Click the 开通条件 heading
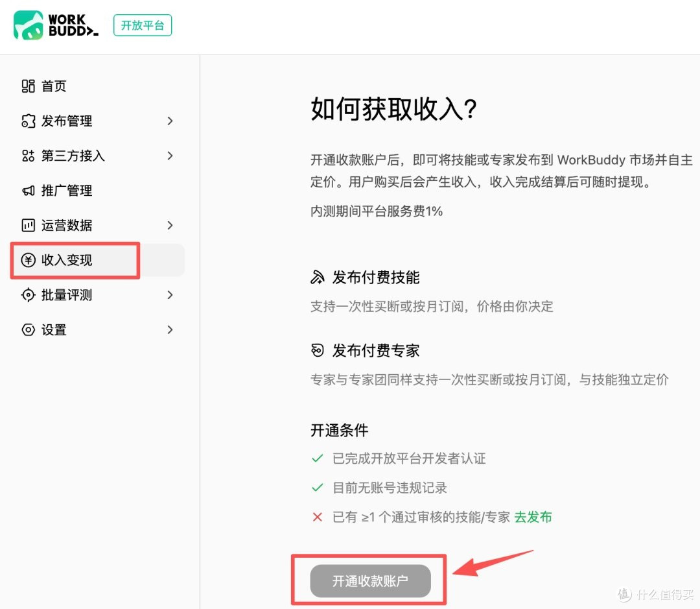 click(339, 430)
